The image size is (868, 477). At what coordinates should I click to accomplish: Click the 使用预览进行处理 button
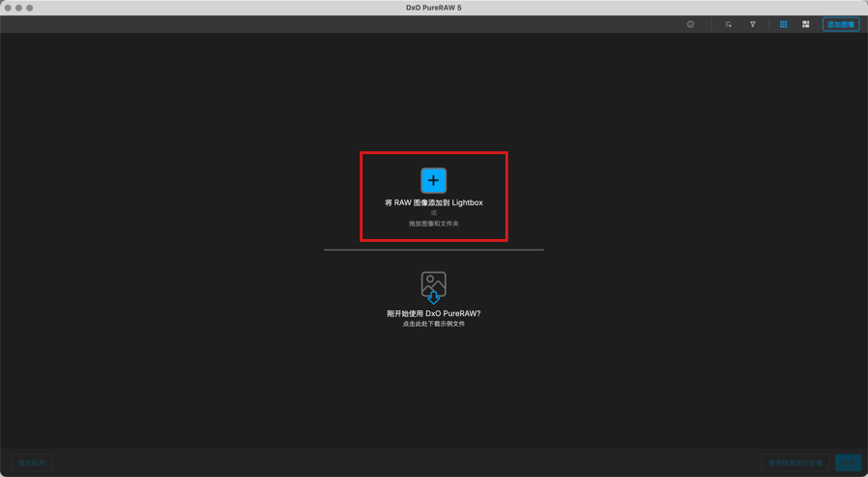(x=795, y=463)
